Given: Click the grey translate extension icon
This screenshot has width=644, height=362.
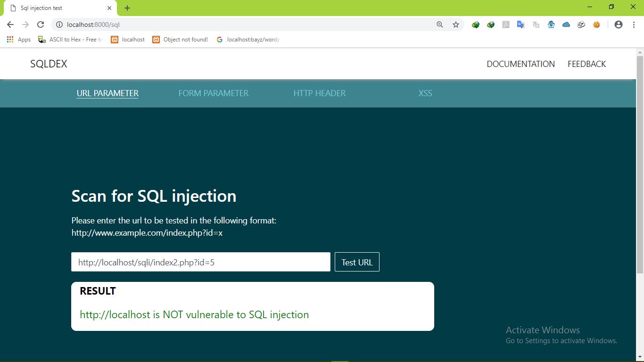Looking at the screenshot, I should 536,25.
